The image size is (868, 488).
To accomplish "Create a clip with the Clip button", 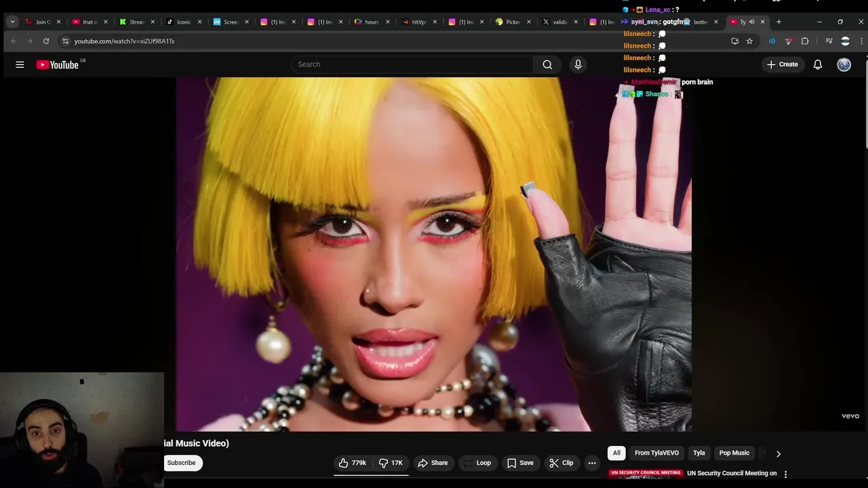I will (x=561, y=463).
